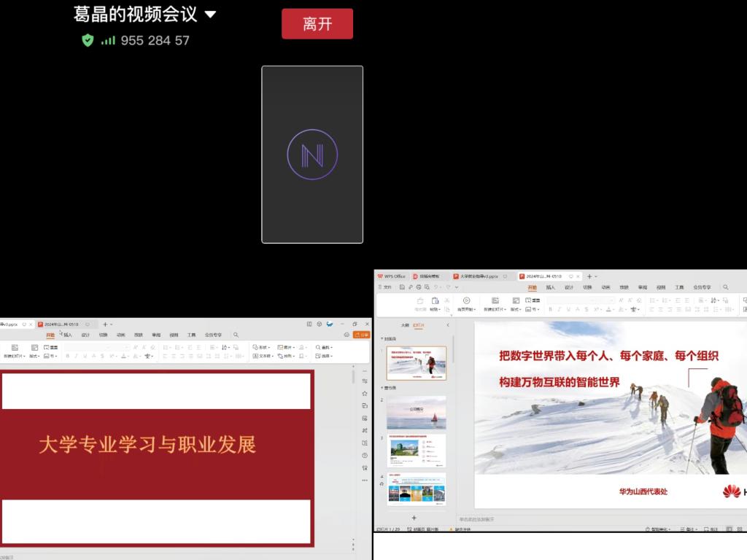The height and width of the screenshot is (560, 747).
Task: Click the orange share button in left window
Action: coord(361,335)
